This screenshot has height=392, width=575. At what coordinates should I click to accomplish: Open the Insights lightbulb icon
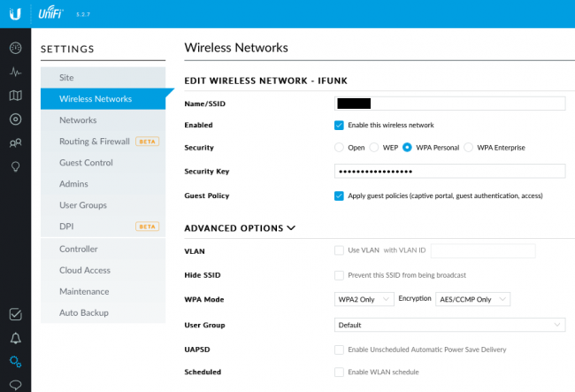click(x=15, y=167)
